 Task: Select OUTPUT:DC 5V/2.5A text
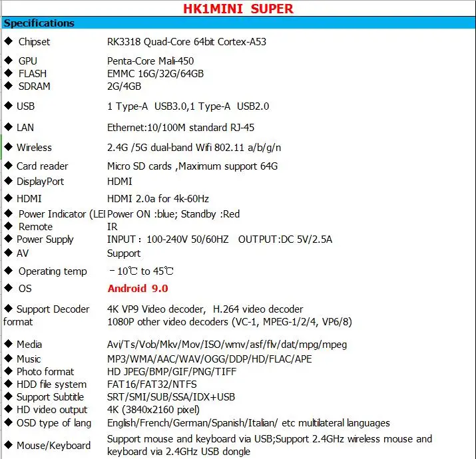click(286, 239)
